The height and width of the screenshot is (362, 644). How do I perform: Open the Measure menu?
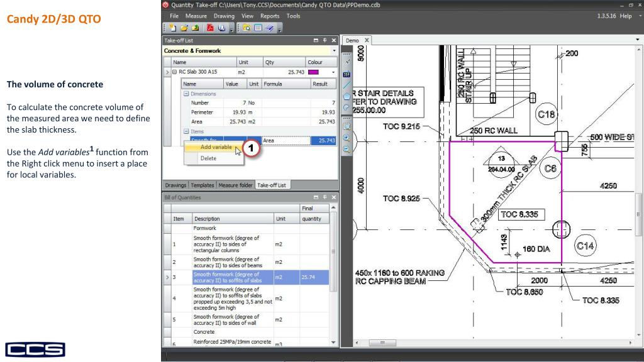196,16
